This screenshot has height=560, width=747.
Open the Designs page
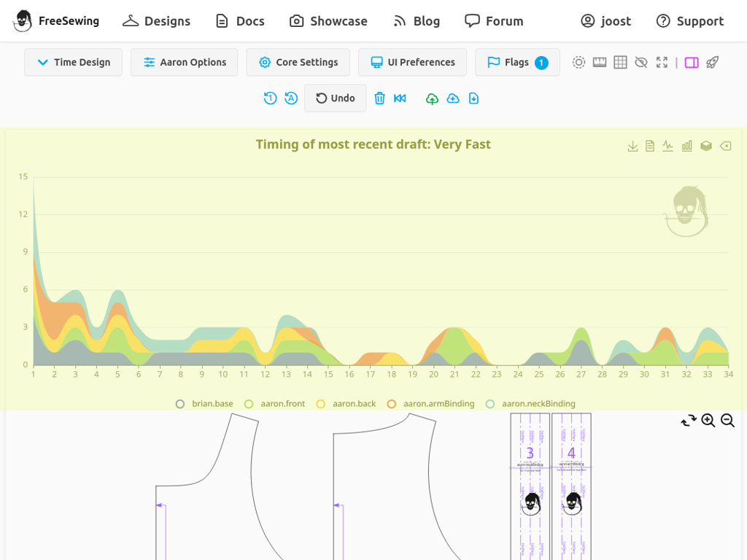point(156,21)
